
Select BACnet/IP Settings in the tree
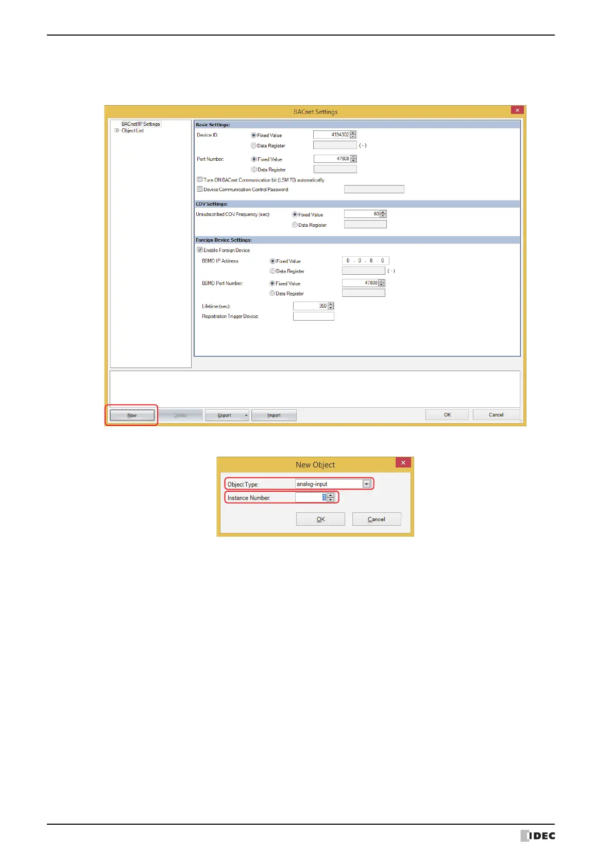pos(141,124)
